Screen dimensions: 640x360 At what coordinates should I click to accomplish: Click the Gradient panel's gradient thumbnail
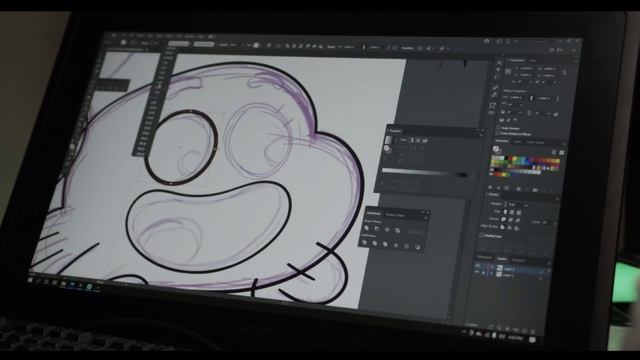pyautogui.click(x=389, y=140)
